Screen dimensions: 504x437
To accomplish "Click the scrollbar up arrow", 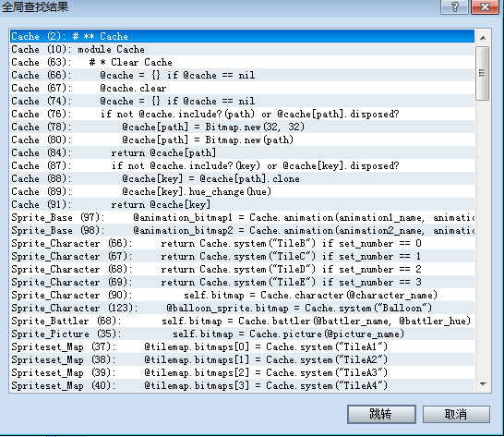I will point(483,38).
